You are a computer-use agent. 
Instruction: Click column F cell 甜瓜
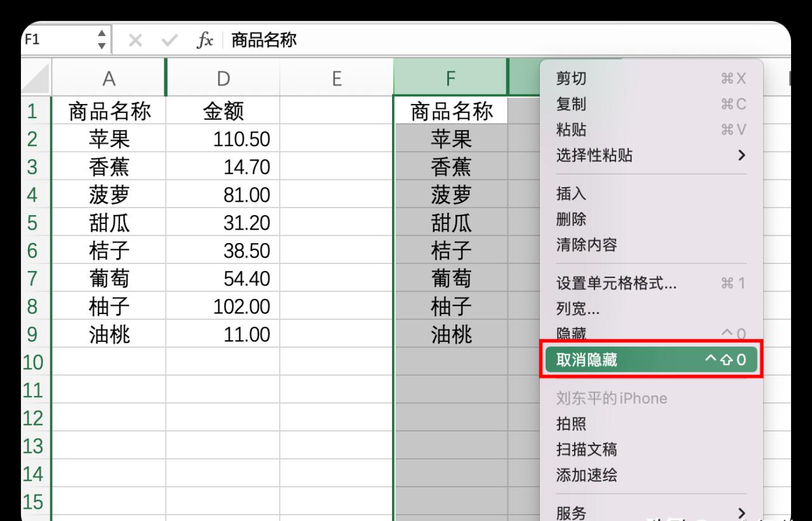click(x=451, y=223)
